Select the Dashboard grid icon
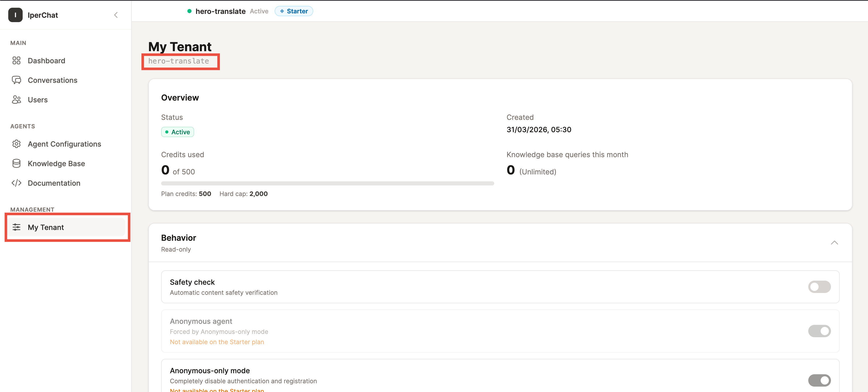This screenshot has height=392, width=868. [x=16, y=61]
